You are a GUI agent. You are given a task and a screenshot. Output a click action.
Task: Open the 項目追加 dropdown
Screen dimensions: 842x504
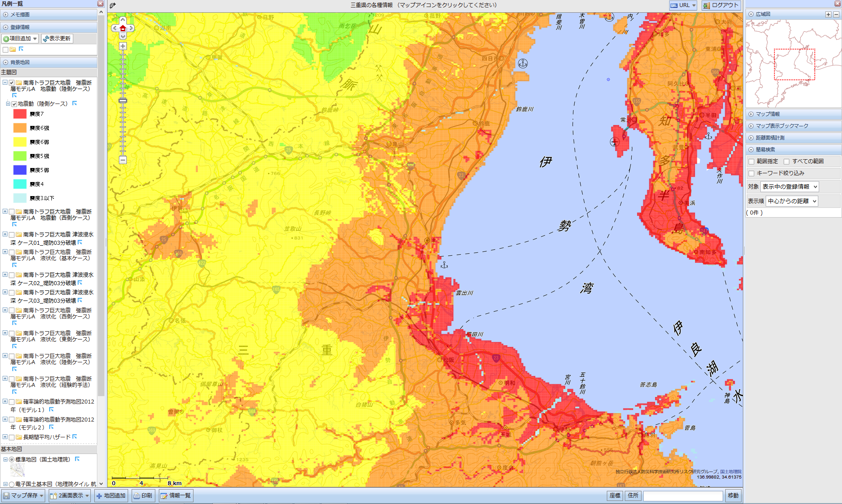pos(20,39)
